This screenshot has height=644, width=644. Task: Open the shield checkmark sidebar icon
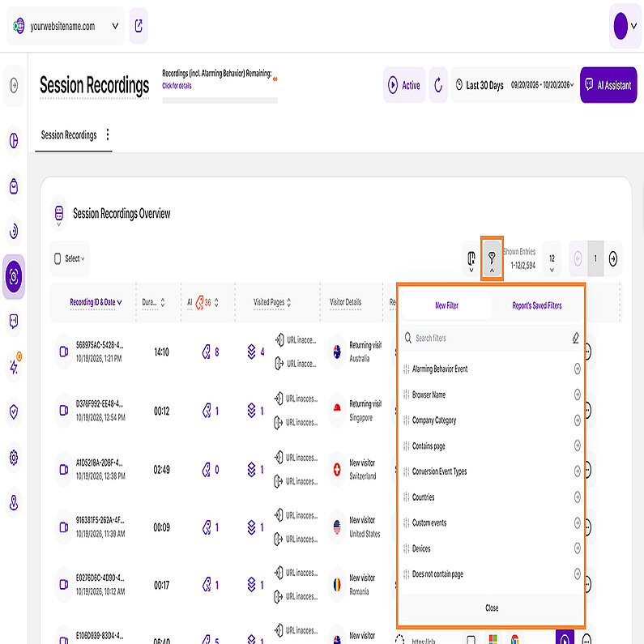(x=14, y=412)
